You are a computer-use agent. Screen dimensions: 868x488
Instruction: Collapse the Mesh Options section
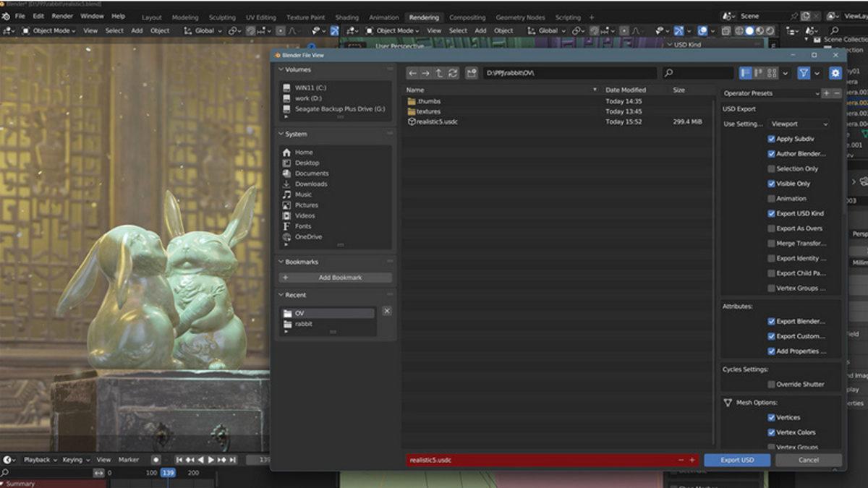728,403
